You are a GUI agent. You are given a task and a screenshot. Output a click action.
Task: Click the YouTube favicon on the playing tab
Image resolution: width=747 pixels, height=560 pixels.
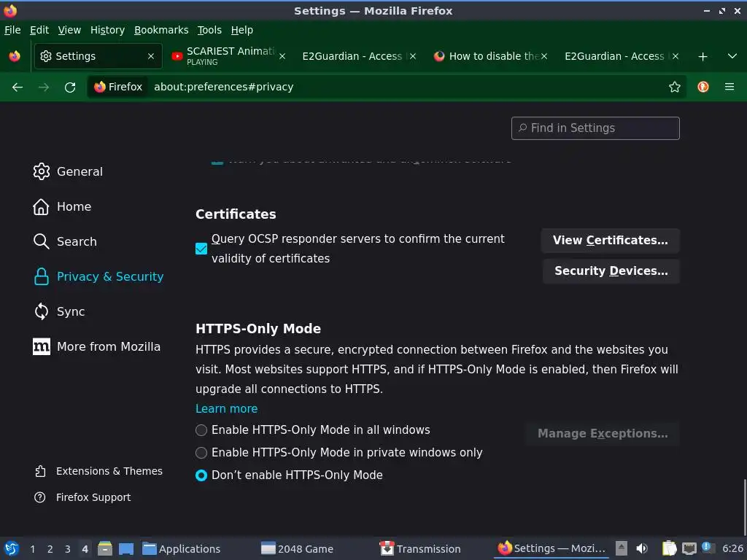tap(177, 56)
